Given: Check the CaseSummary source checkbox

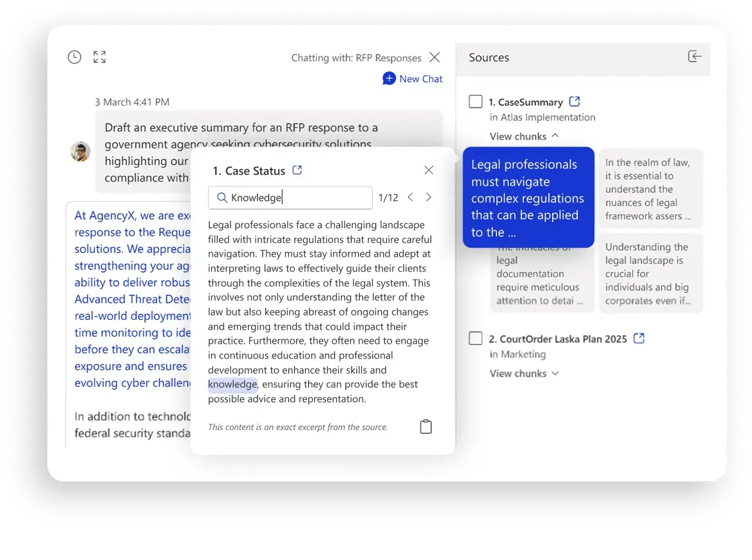Looking at the screenshot, I should (475, 102).
